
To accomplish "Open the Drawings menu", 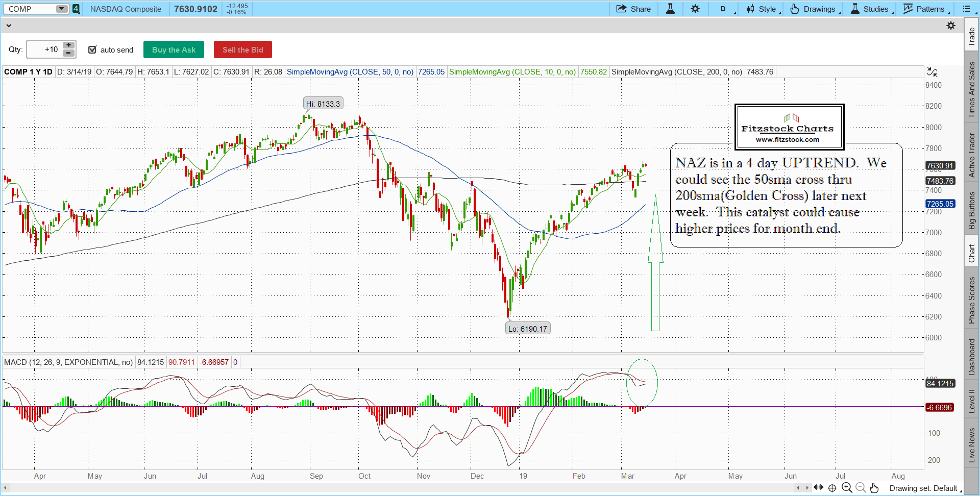I will pyautogui.click(x=813, y=9).
